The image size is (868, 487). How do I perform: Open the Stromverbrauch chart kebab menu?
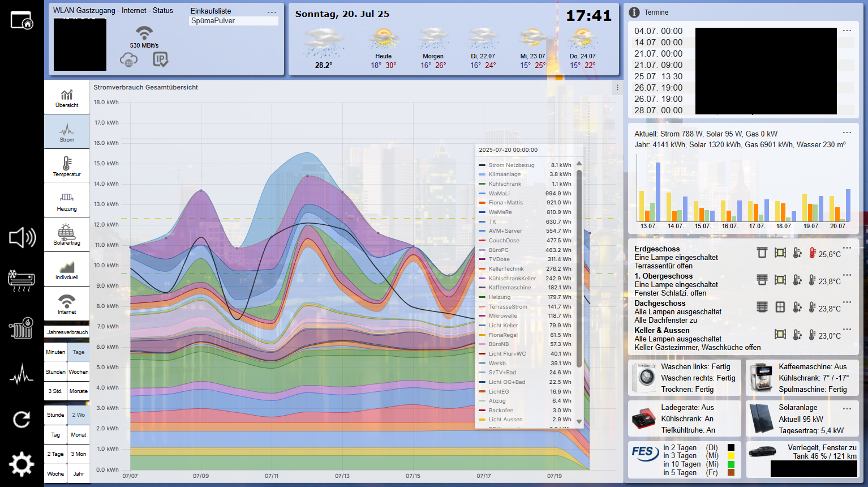[x=617, y=88]
